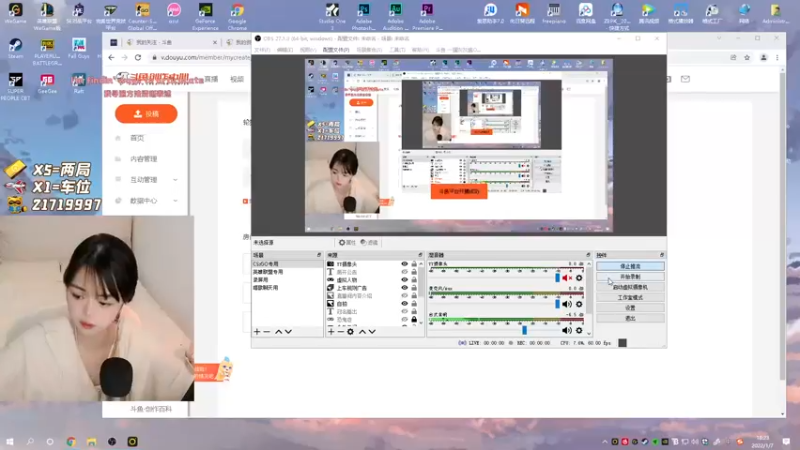Open settings gear of third mixer channel
The width and height of the screenshot is (800, 450).
pos(579,331)
